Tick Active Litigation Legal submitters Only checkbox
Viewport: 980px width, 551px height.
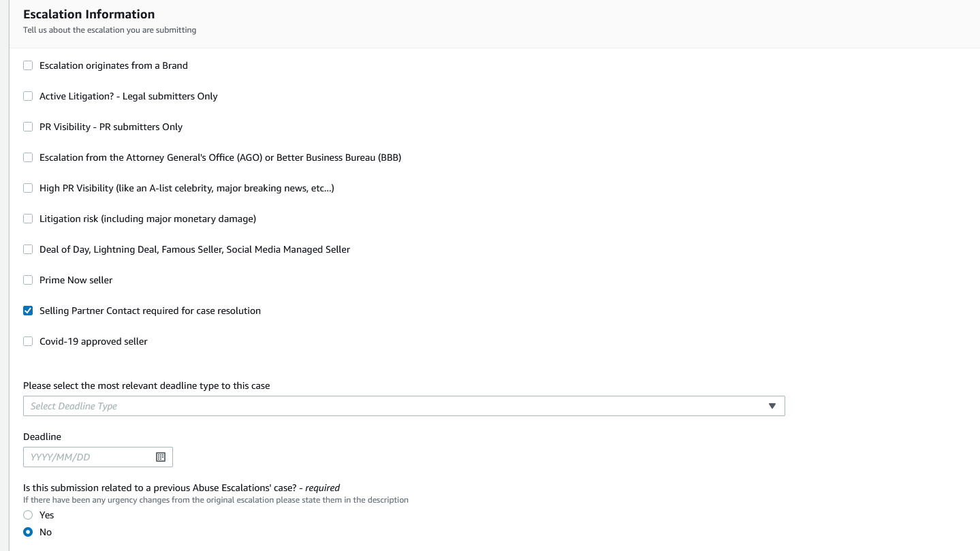28,96
